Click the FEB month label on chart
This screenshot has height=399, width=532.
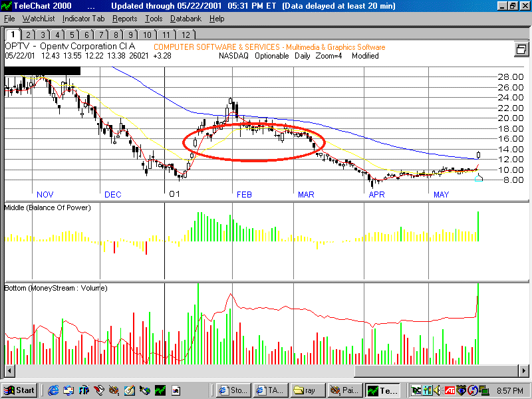click(244, 194)
